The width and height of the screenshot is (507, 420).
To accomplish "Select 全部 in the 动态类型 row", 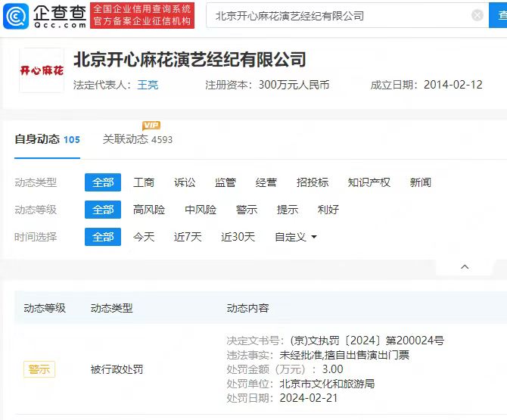I will 103,182.
